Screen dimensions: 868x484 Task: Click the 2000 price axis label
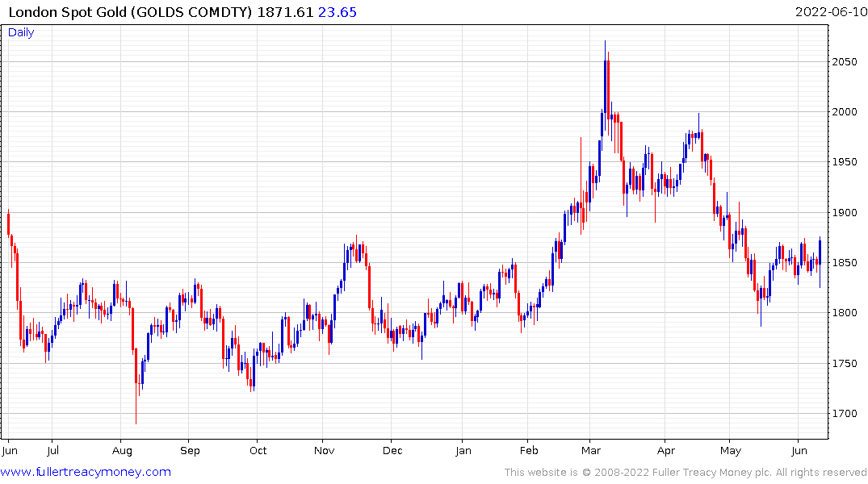[x=845, y=112]
